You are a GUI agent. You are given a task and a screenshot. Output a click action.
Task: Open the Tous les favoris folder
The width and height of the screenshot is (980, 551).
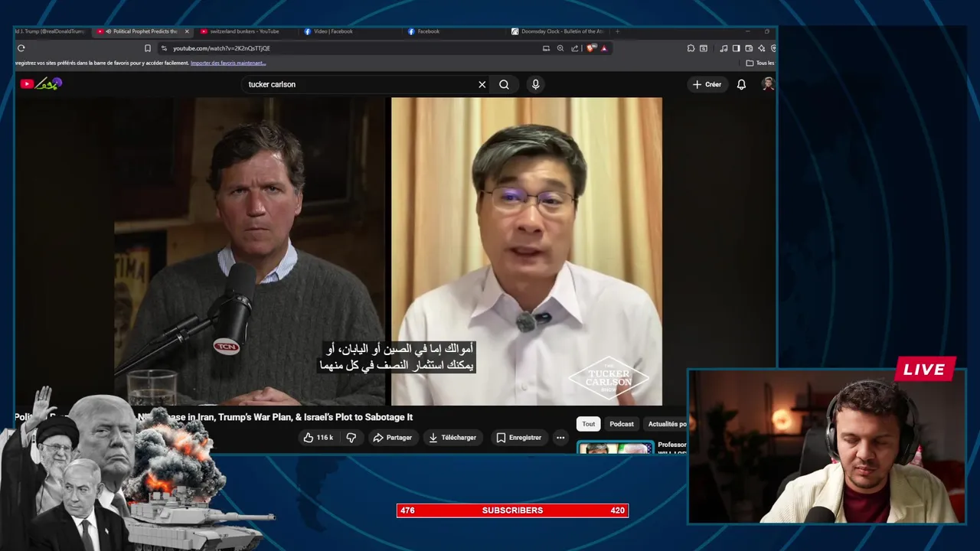click(760, 63)
